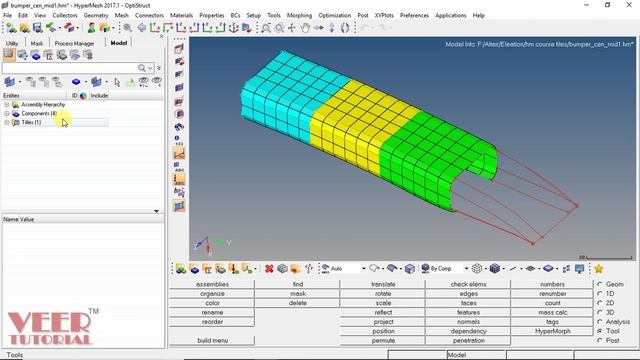
Task: Click the red X Delete icon
Action: coord(269,269)
